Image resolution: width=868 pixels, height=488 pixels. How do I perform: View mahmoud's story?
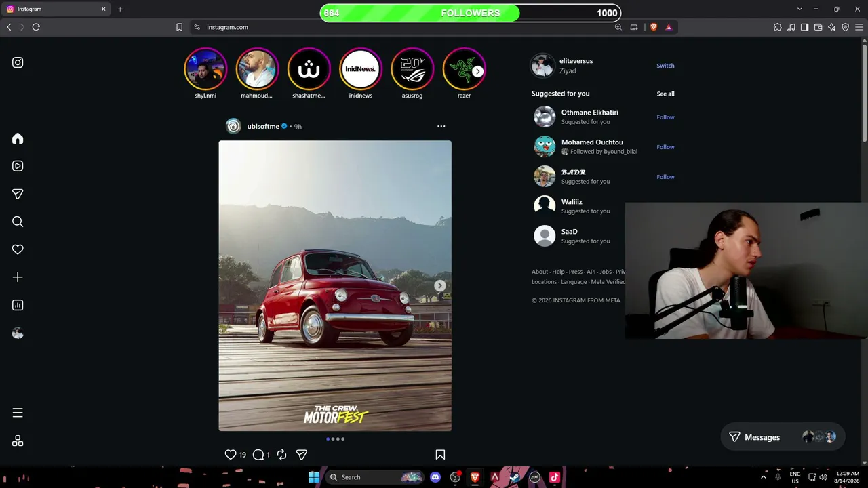click(x=257, y=69)
